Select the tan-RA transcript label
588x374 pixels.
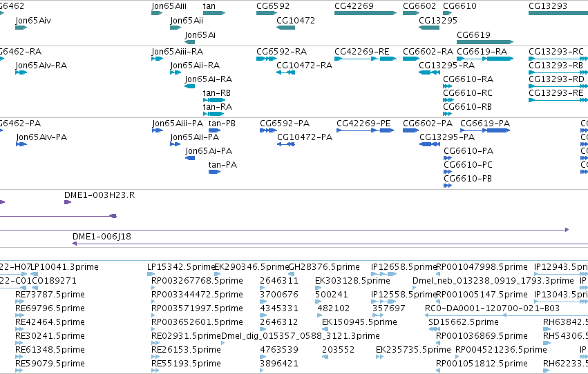pyautogui.click(x=218, y=107)
